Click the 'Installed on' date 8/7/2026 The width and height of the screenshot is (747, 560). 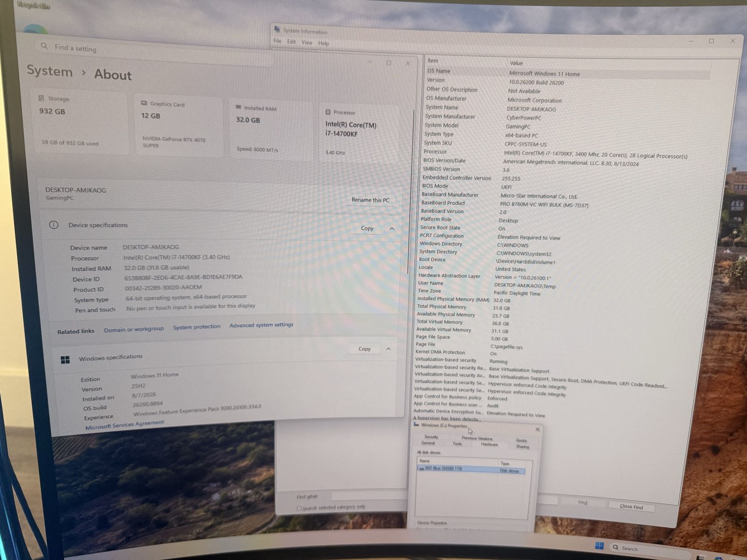pyautogui.click(x=144, y=395)
